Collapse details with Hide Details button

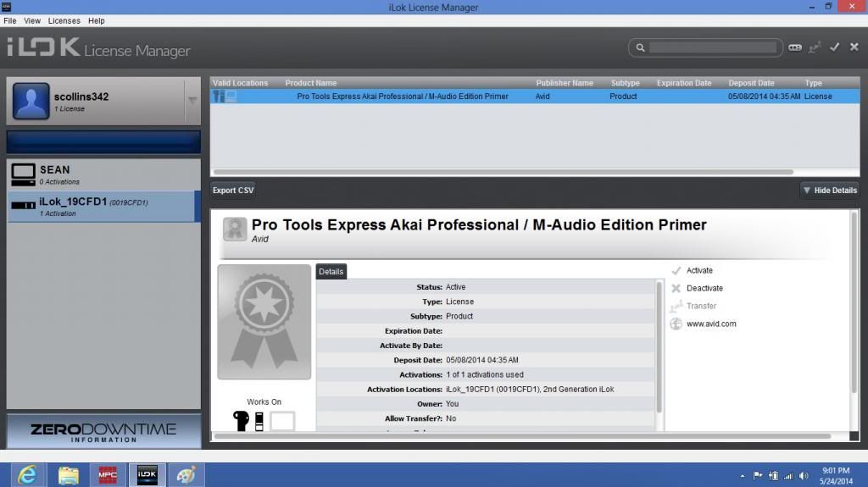pyautogui.click(x=829, y=191)
